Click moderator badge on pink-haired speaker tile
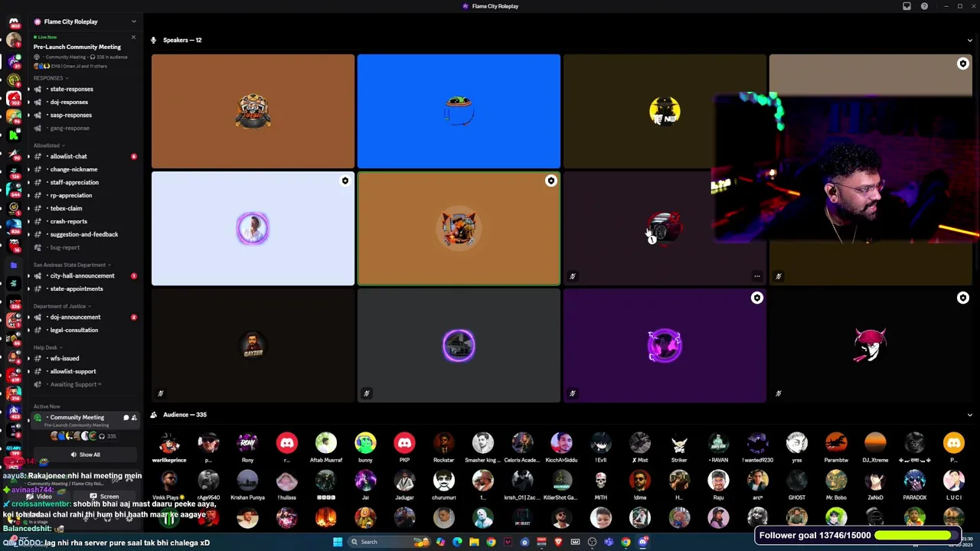Image resolution: width=980 pixels, height=551 pixels. click(x=962, y=298)
